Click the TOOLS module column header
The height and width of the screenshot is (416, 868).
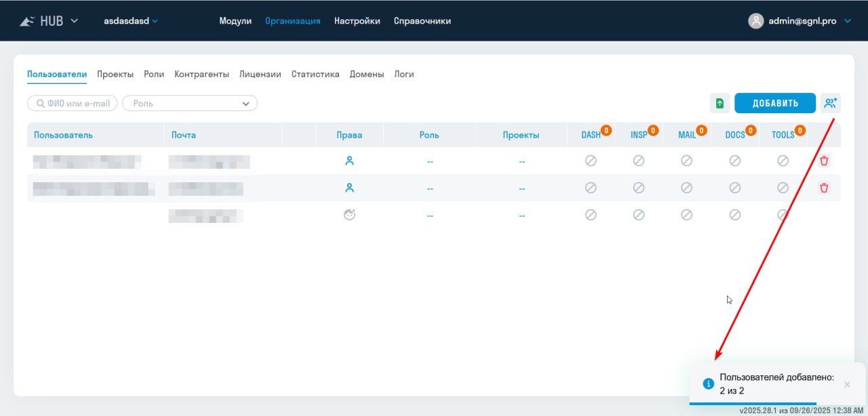point(783,135)
